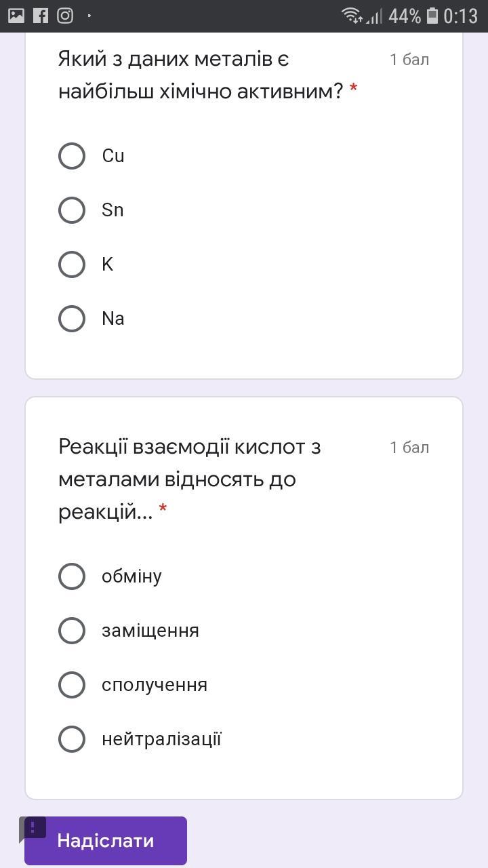This screenshot has height=868, width=488.
Task: Pick Na as the answer
Action: [72, 319]
